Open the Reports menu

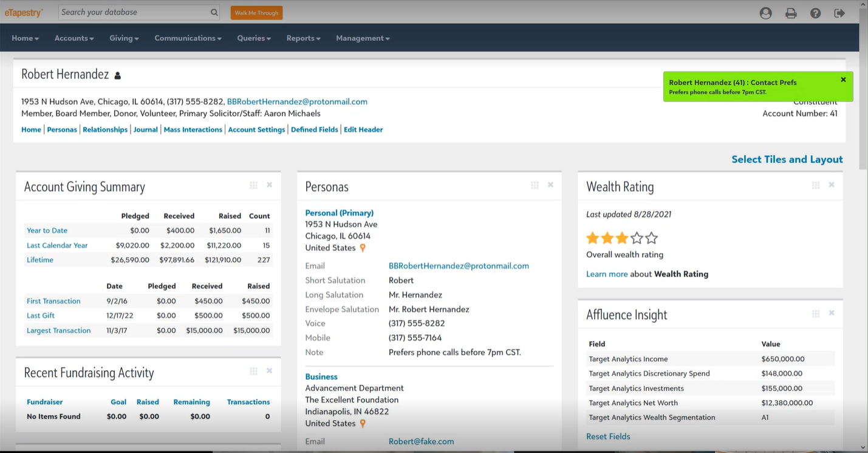click(303, 38)
